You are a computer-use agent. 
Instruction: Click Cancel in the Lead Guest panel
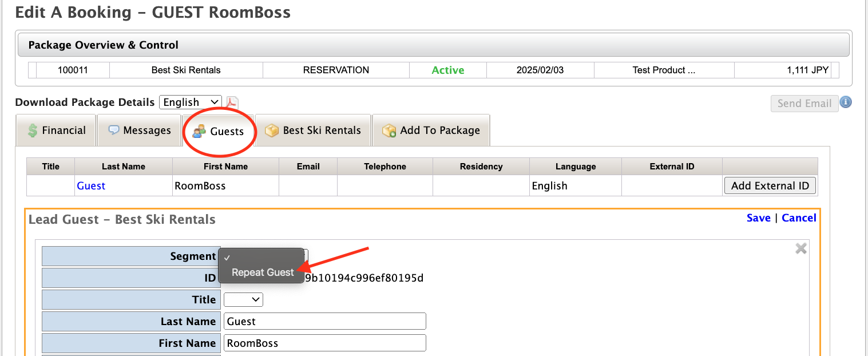click(799, 217)
